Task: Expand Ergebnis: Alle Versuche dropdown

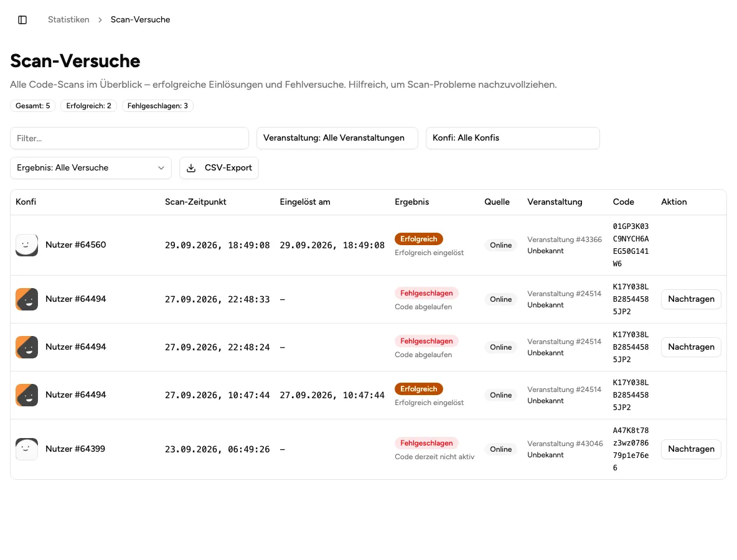Action: tap(91, 168)
